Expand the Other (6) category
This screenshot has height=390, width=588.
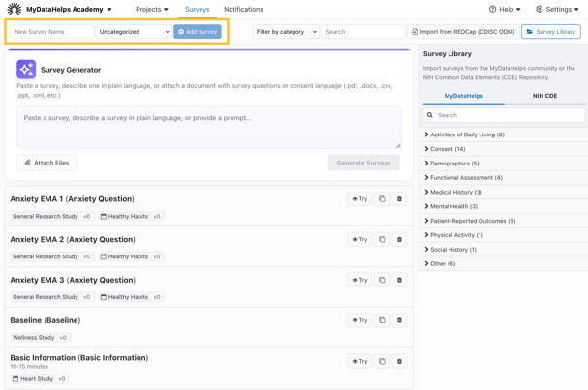click(503, 264)
